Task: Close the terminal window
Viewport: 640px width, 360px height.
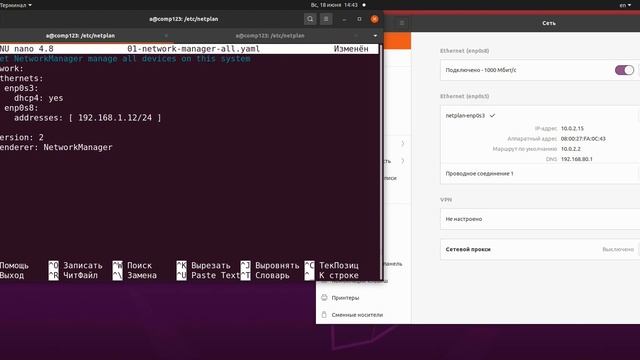Action: pos(374,19)
